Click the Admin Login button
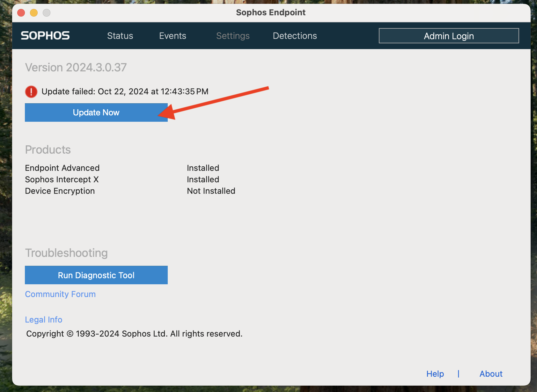The image size is (537, 392). click(x=449, y=36)
